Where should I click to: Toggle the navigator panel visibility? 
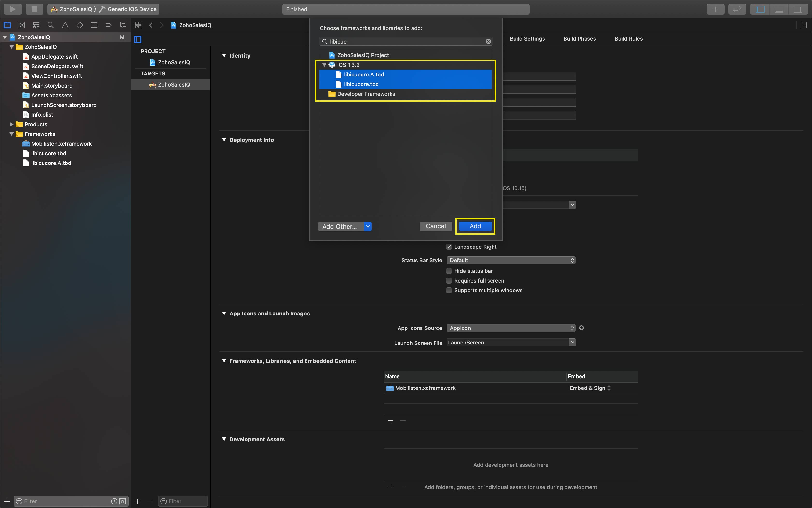760,9
